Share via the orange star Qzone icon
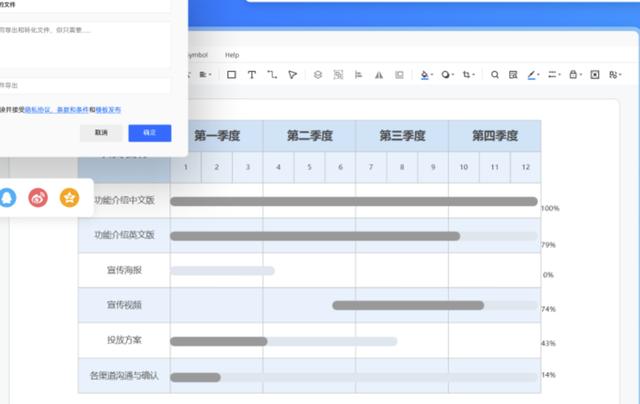Image resolution: width=640 pixels, height=404 pixels. [x=69, y=198]
